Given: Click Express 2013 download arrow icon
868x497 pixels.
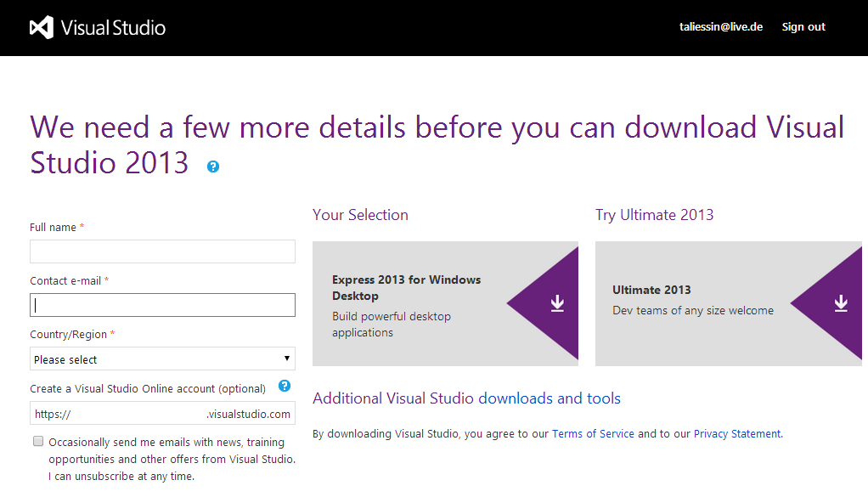Looking at the screenshot, I should (557, 303).
